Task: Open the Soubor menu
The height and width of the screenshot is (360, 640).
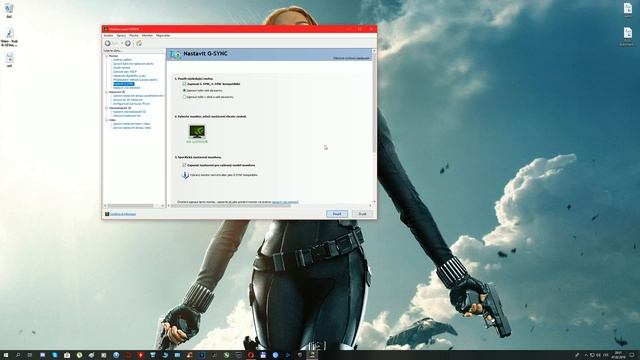Action: point(109,36)
